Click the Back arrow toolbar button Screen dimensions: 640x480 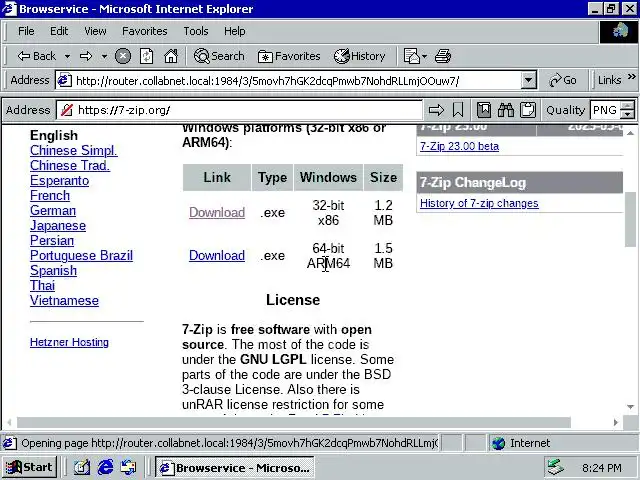[x=36, y=56]
